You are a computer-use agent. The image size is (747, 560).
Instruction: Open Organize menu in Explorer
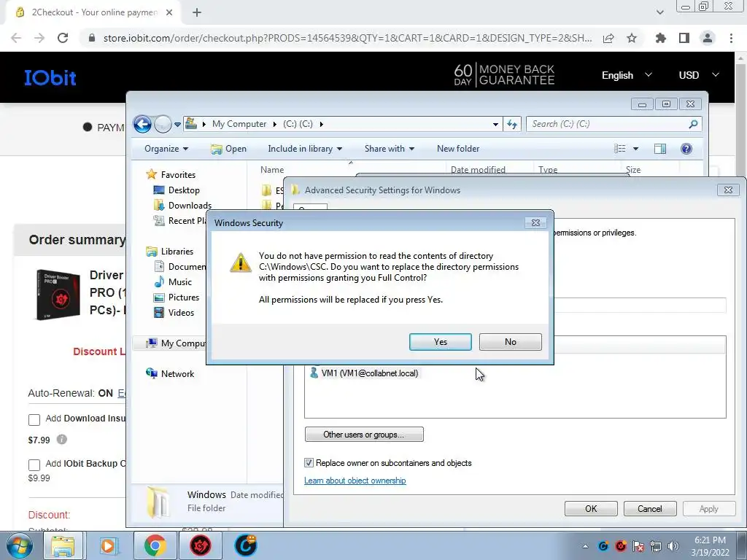click(x=166, y=149)
